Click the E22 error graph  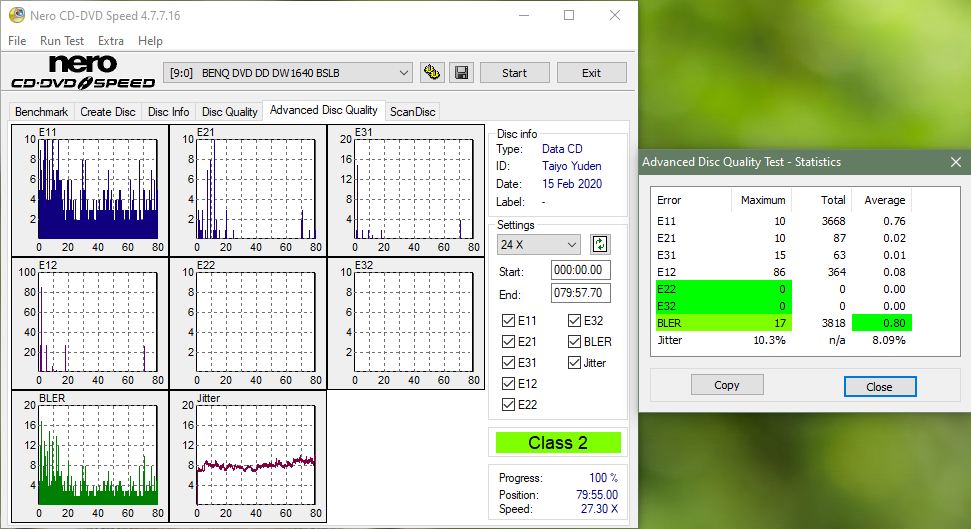[248, 324]
